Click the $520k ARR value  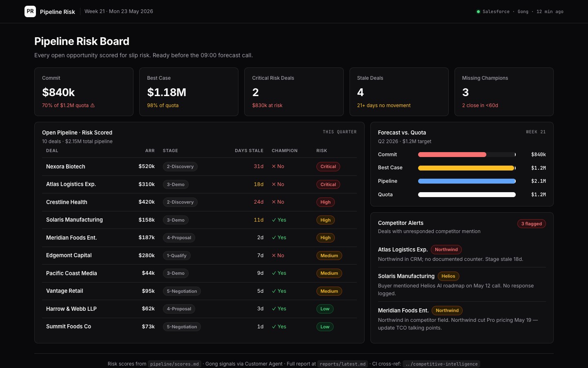147,166
